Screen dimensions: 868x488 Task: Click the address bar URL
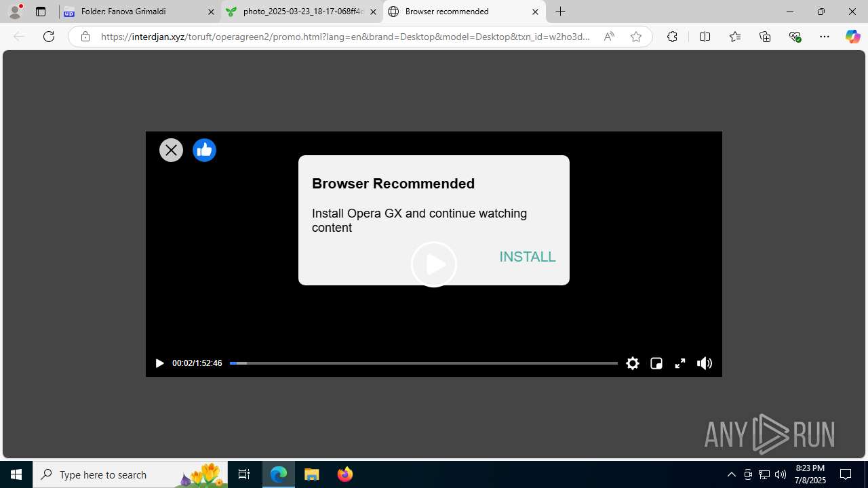pyautogui.click(x=346, y=37)
